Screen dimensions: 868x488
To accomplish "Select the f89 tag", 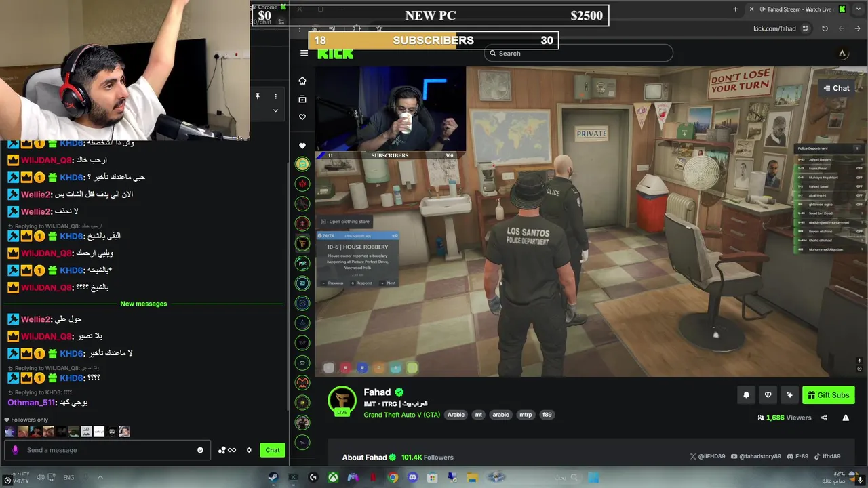I will click(x=547, y=415).
